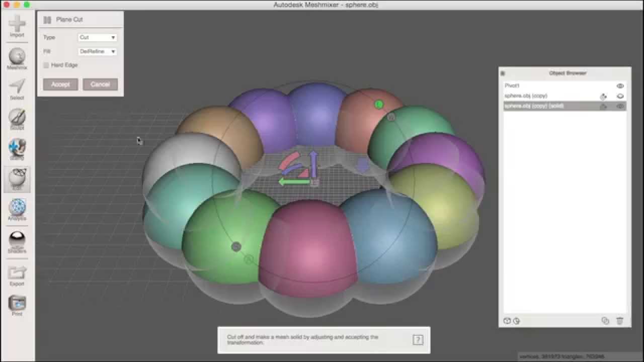Click the 'Cut off and make a mesh solid' hint text

click(302, 340)
